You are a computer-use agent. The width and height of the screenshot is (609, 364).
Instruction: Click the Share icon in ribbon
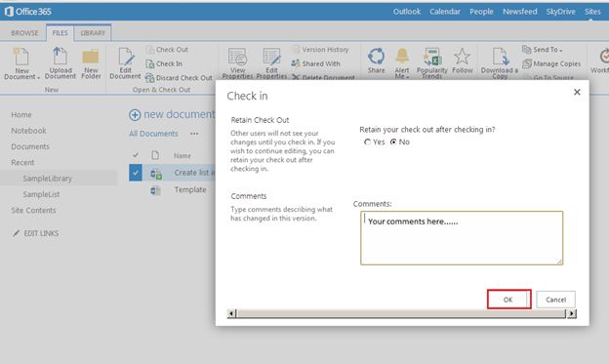376,57
